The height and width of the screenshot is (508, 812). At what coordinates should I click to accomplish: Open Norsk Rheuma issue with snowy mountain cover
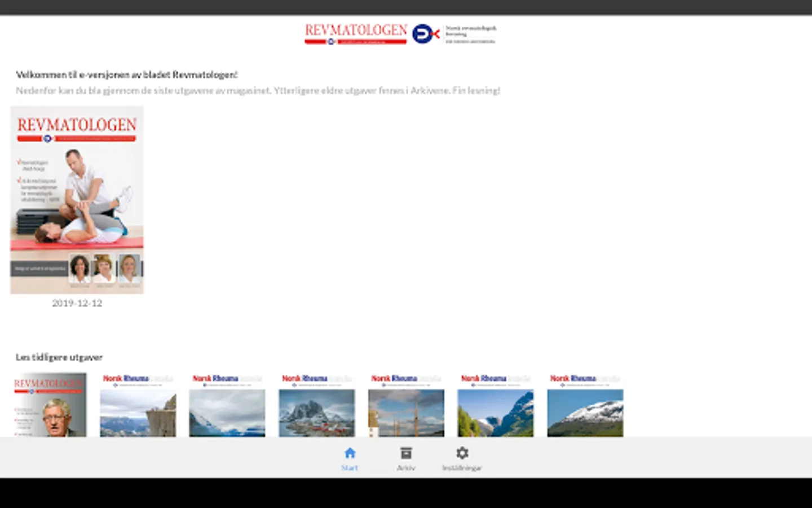point(585,405)
